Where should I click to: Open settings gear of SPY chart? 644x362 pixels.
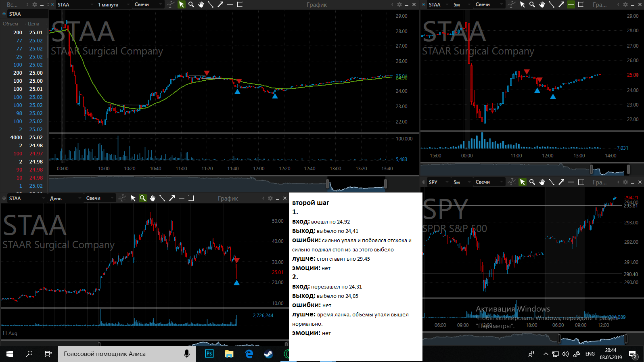625,182
